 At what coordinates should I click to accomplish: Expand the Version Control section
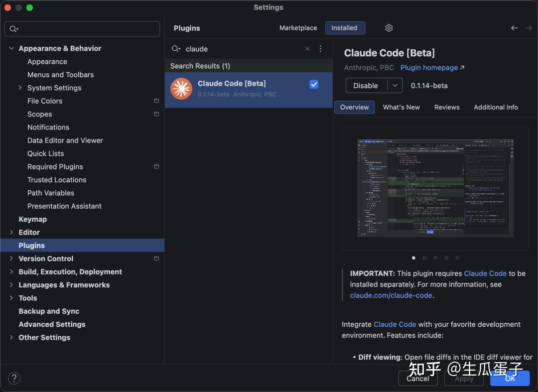point(11,258)
